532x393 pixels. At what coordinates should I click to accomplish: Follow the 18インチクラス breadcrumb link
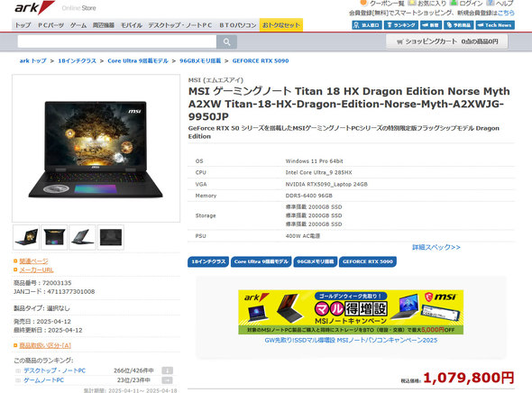click(x=77, y=60)
